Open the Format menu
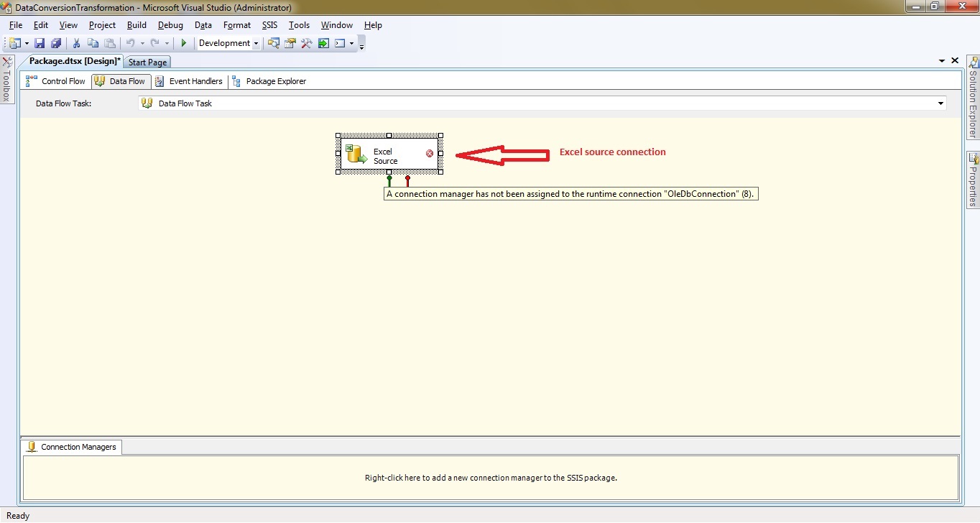The image size is (980, 523). coord(237,25)
